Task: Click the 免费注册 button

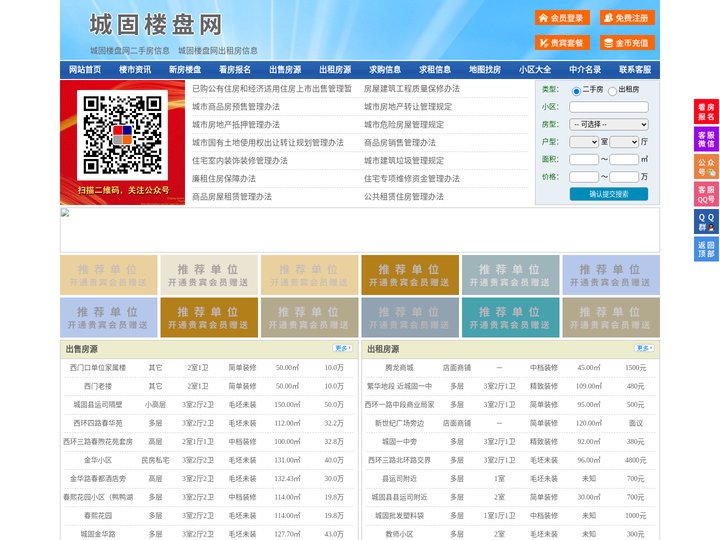Action: (627, 18)
